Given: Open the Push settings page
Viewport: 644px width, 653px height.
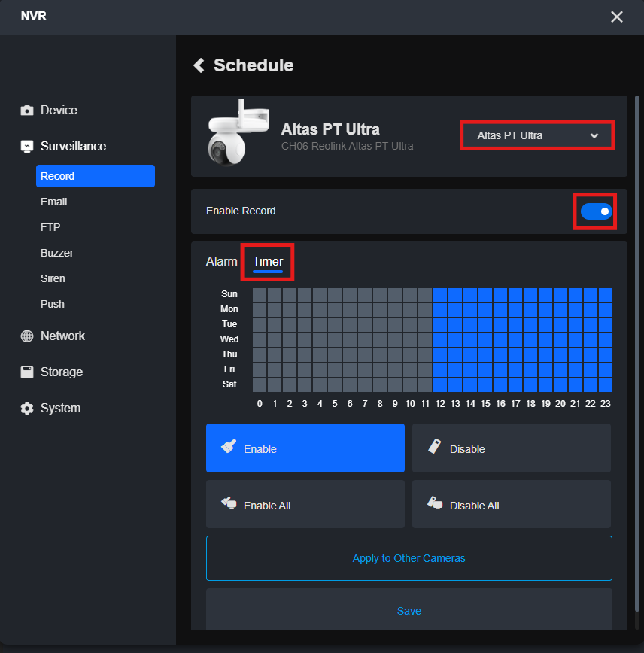Looking at the screenshot, I should click(x=53, y=304).
